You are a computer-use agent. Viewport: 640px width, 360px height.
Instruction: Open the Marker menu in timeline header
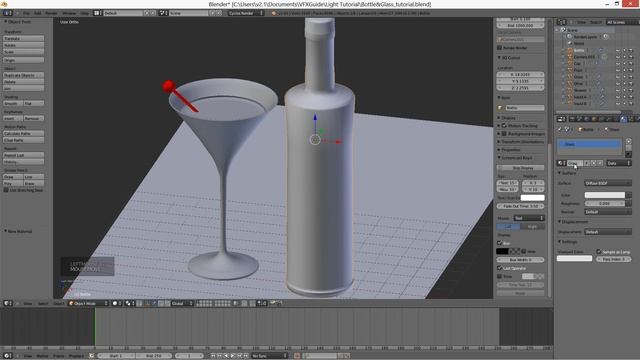[x=42, y=356]
